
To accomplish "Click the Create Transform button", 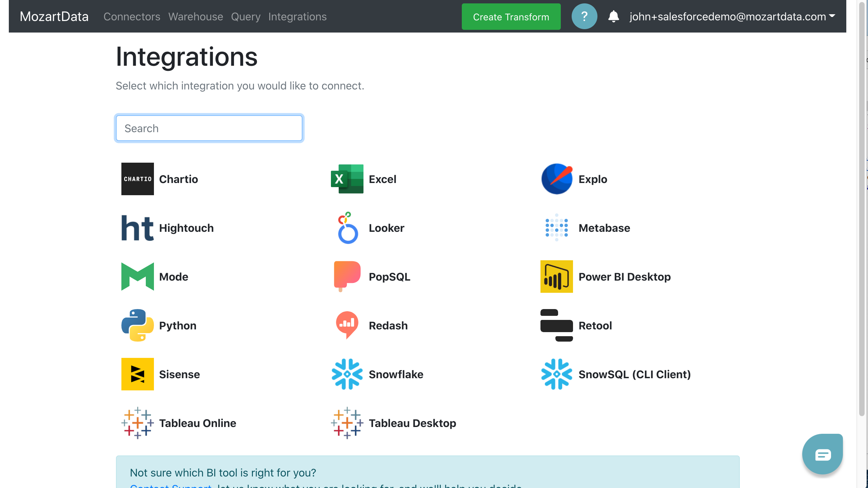I will click(511, 17).
